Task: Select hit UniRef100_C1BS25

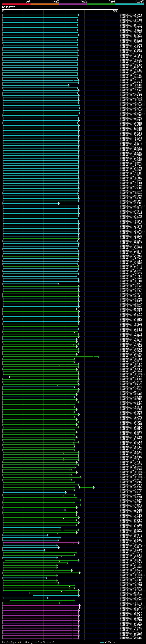Action: coord(131,316)
